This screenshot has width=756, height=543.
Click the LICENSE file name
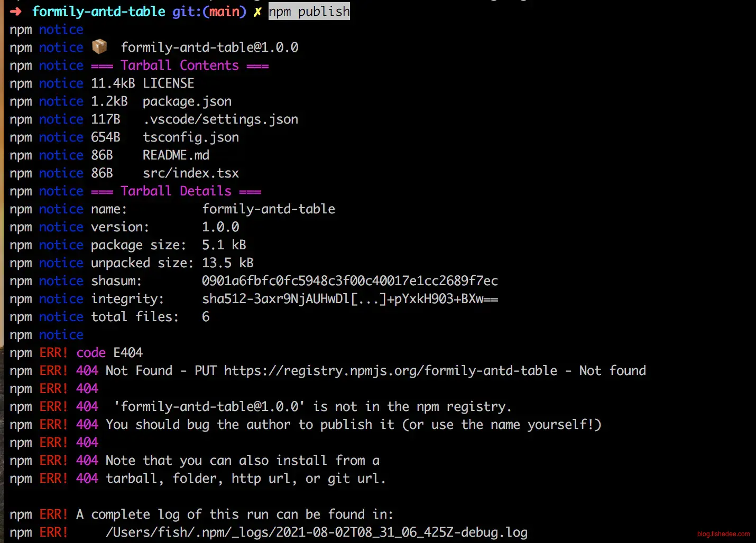(x=168, y=83)
